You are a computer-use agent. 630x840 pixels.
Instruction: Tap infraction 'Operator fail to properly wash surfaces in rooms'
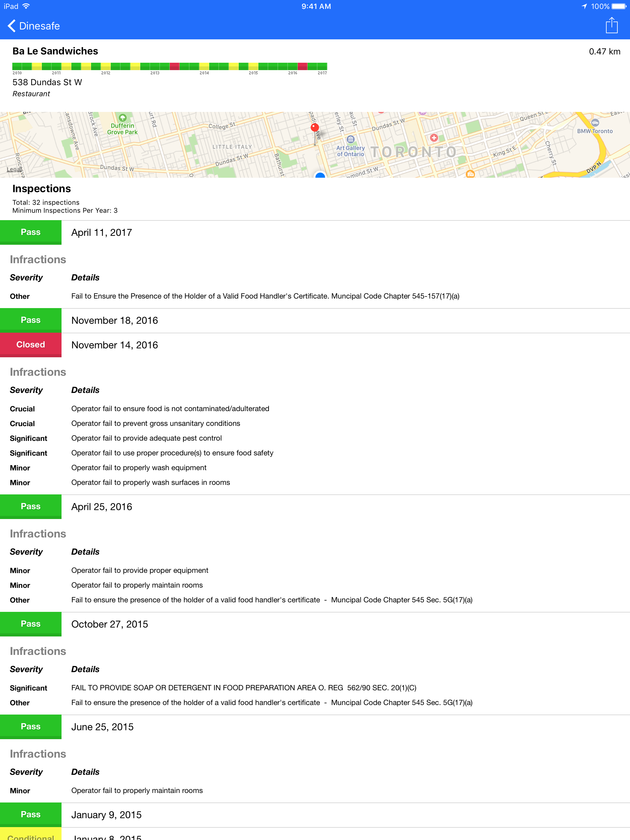[x=150, y=483]
